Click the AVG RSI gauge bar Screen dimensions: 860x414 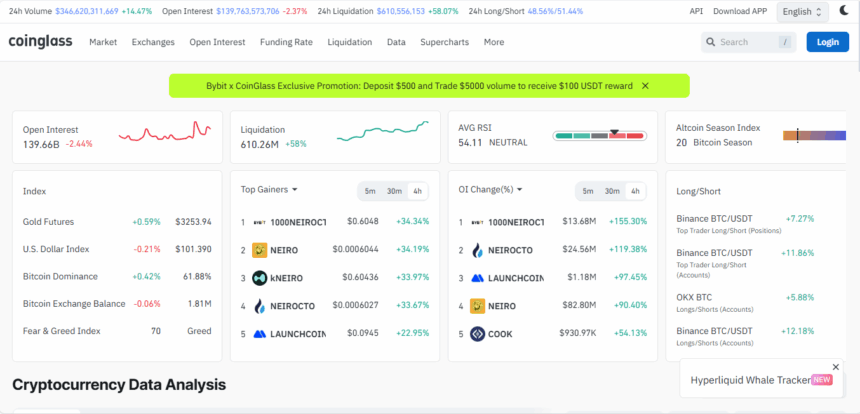(x=599, y=135)
